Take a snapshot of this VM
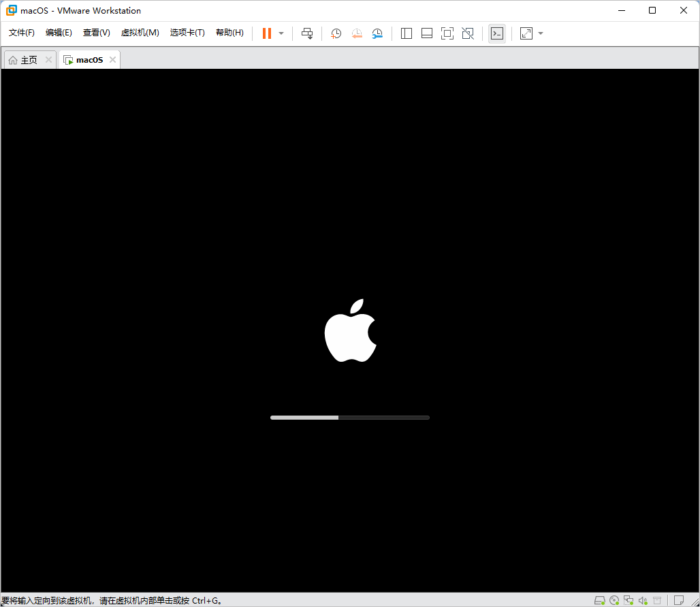This screenshot has height=607, width=700. [336, 33]
